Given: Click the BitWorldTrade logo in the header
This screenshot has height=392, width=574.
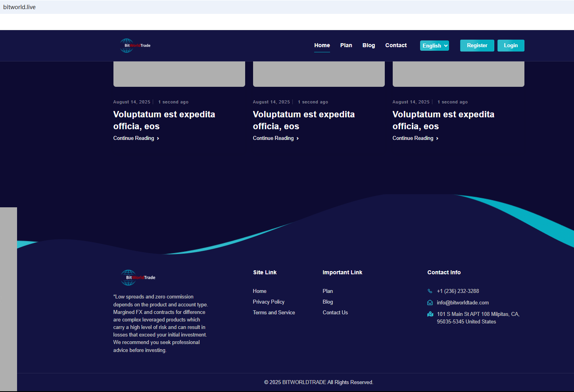Looking at the screenshot, I should pos(135,46).
